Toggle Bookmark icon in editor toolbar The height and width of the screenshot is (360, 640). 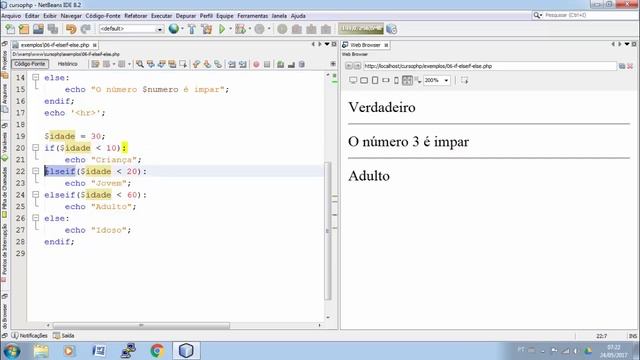point(218,64)
